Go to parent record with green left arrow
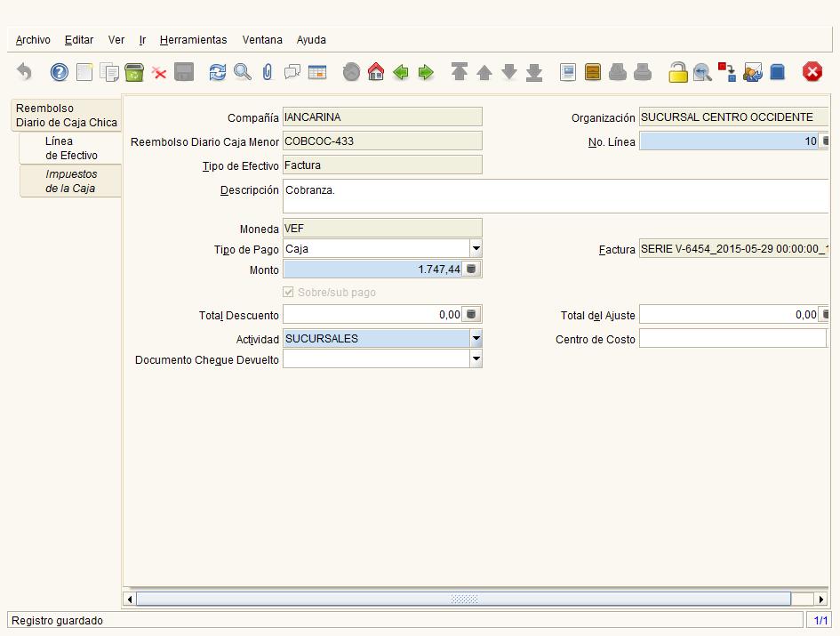 401,72
